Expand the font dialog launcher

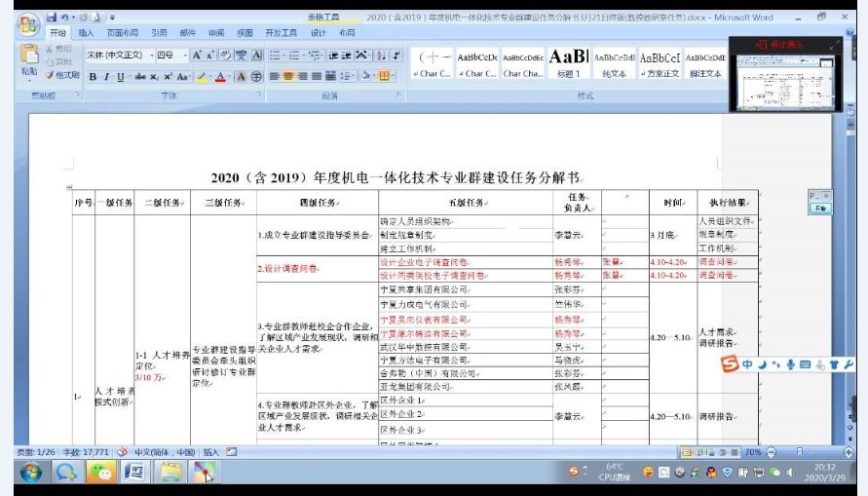259,95
